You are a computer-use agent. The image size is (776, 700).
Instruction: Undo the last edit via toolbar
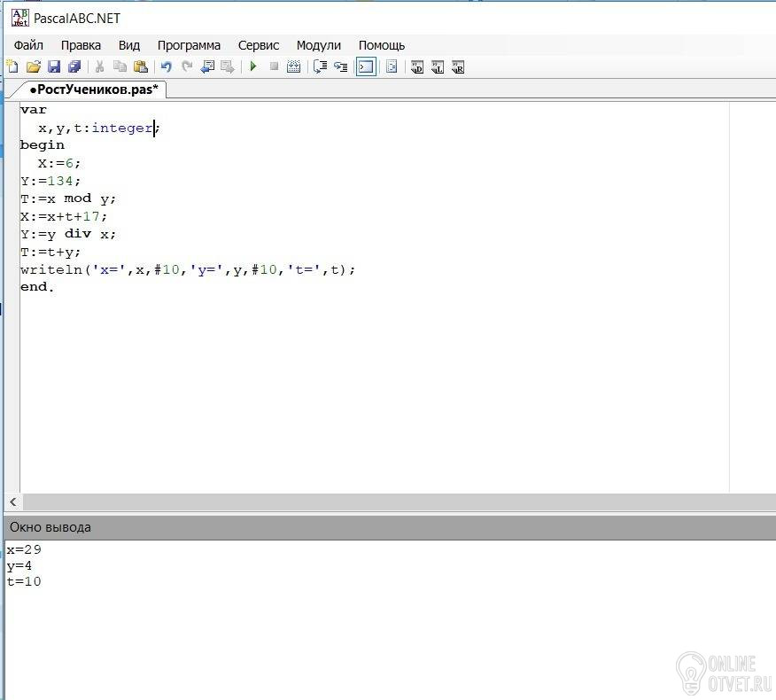click(x=166, y=66)
